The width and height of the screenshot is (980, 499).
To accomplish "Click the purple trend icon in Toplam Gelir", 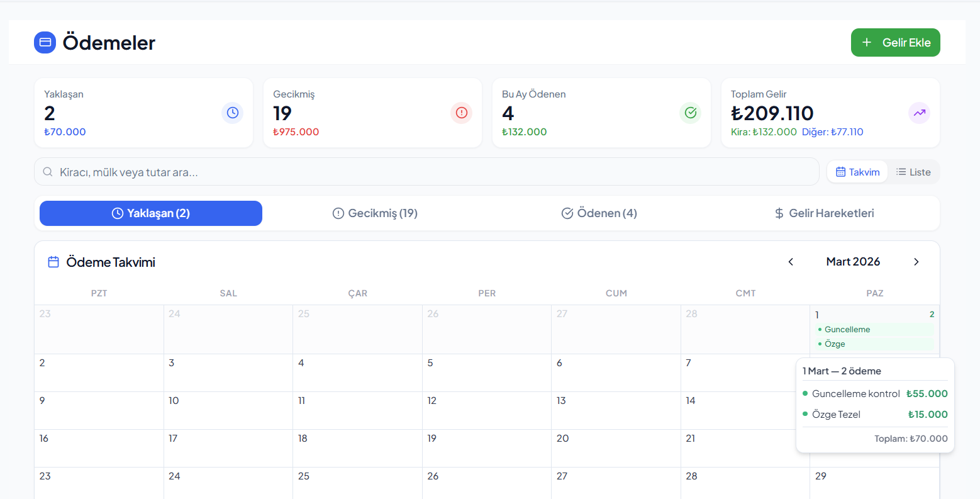I will [920, 113].
